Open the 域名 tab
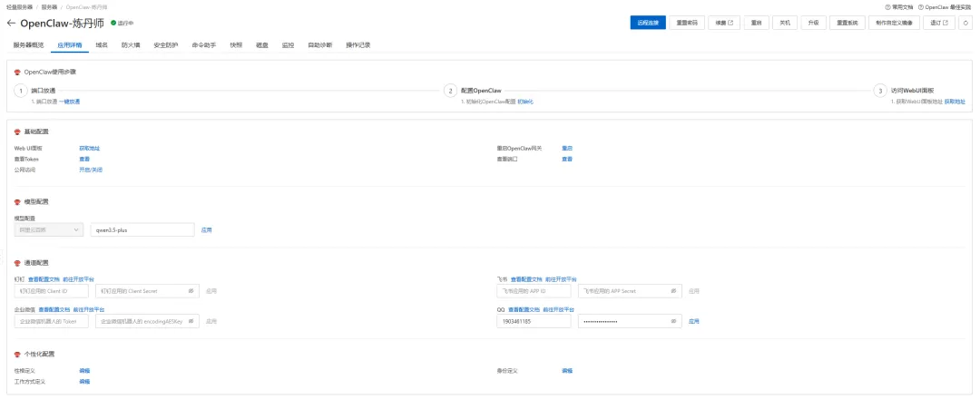980x399 pixels. 102,45
